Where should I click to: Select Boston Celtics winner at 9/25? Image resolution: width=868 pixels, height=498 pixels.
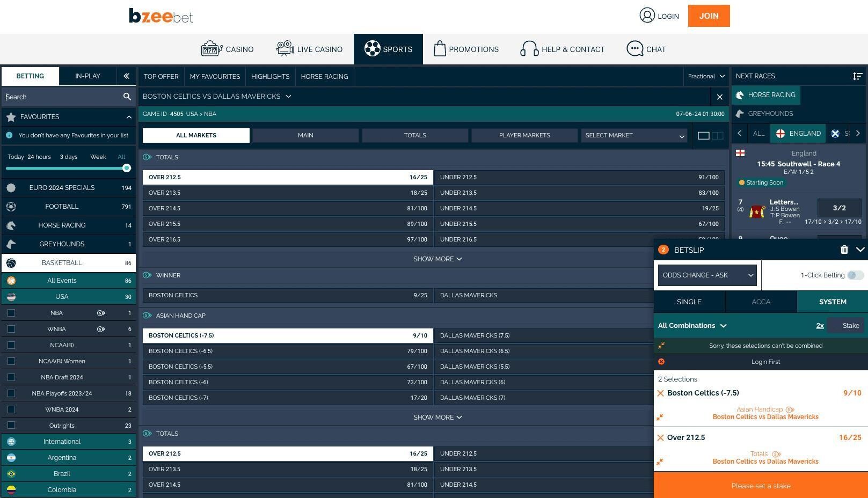click(288, 296)
